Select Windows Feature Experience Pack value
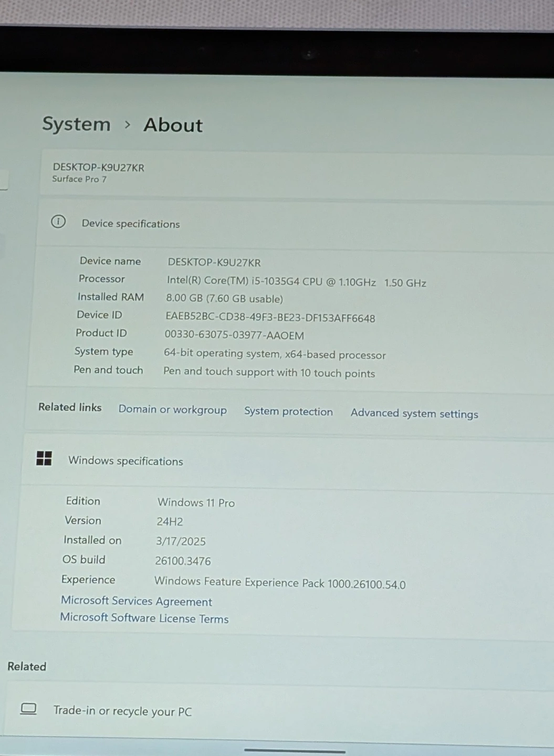Screen dimensions: 554x756 (280, 583)
